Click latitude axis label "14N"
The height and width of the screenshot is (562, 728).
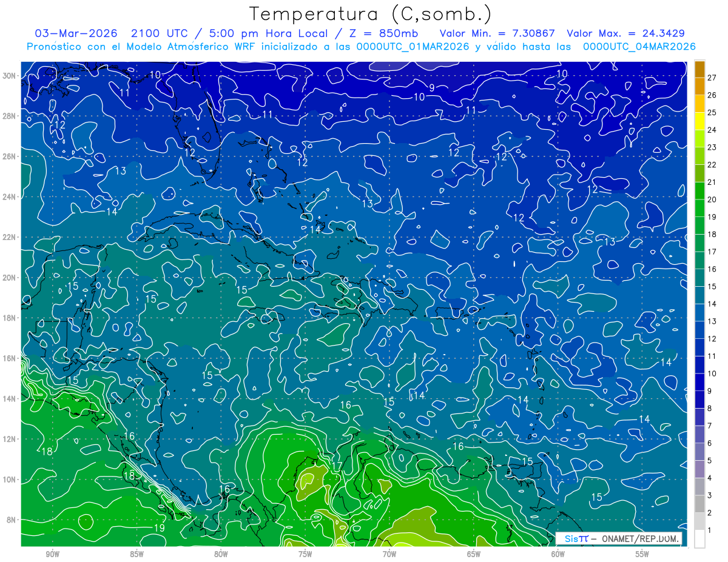[10, 398]
